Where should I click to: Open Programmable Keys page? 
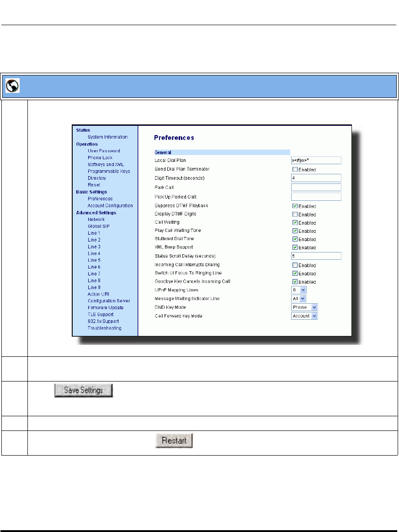click(109, 172)
